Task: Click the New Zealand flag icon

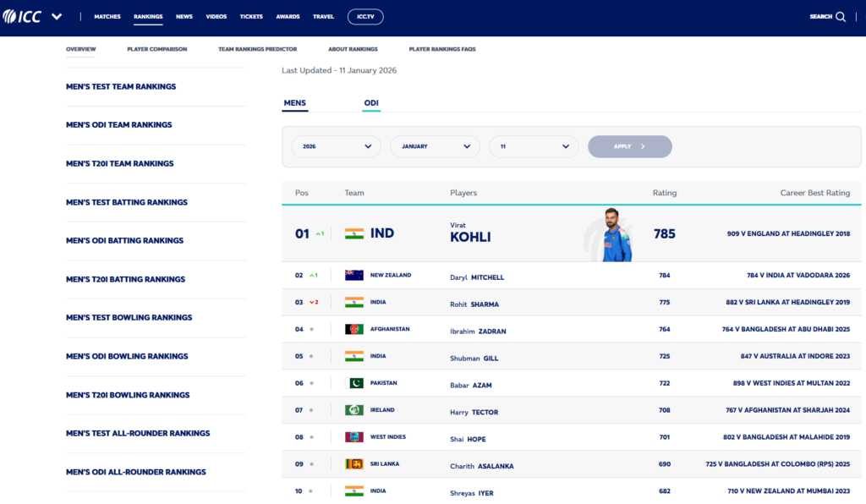Action: tap(354, 276)
